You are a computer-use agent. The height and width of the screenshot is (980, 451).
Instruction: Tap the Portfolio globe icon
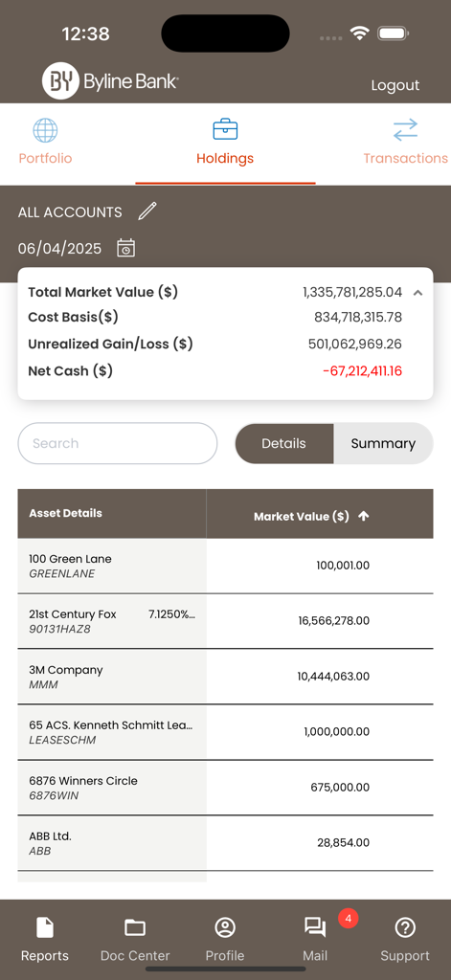45,130
